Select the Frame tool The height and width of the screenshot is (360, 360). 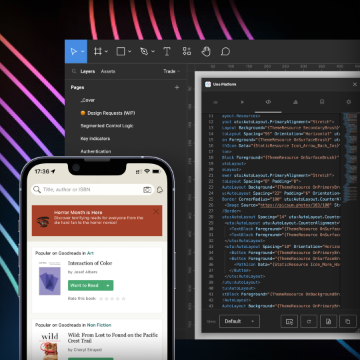pyautogui.click(x=98, y=52)
